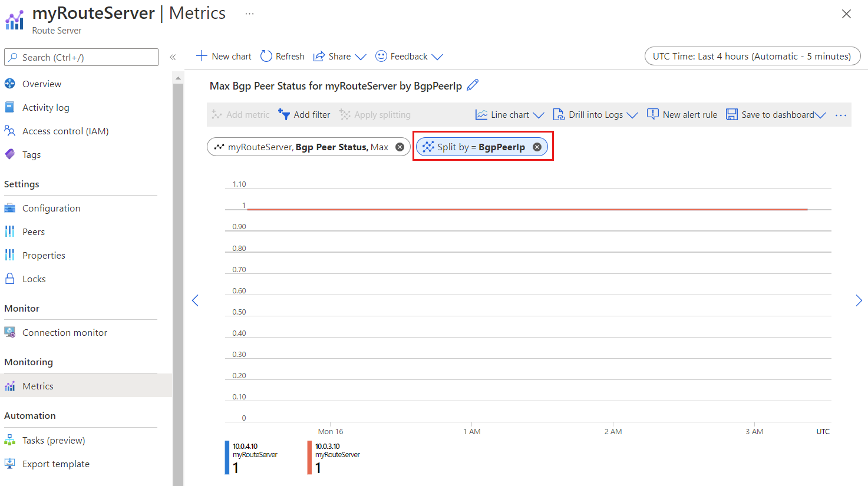This screenshot has height=486, width=868.
Task: Open the Line chart type dropdown
Action: click(x=540, y=114)
